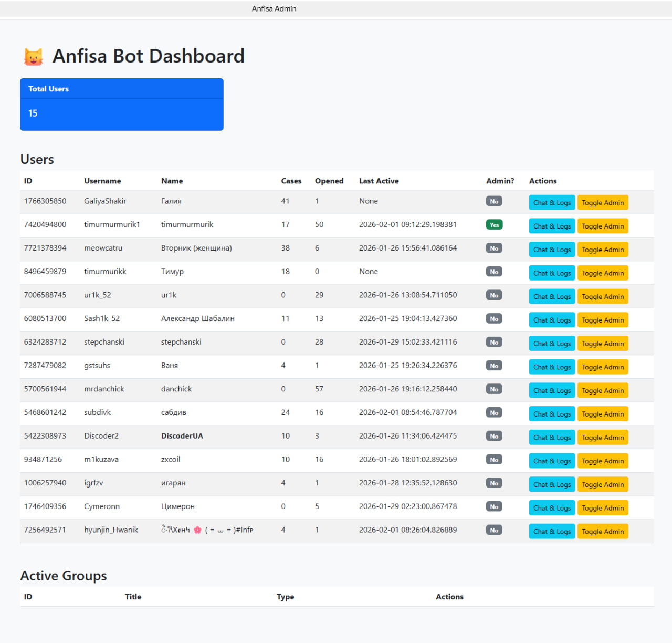The width and height of the screenshot is (672, 643).
Task: Toggle Admin for igrfzv
Action: [x=603, y=484]
